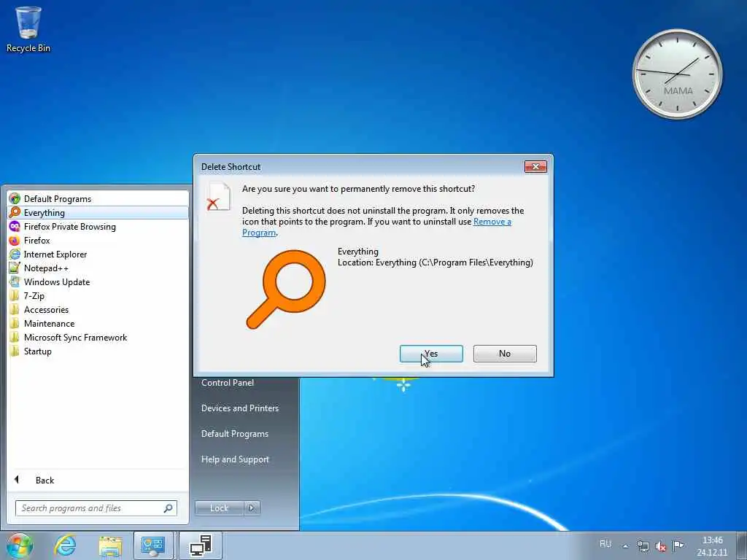The width and height of the screenshot is (747, 560).
Task: Open the shutdown options arrow next to Lock
Action: [252, 508]
